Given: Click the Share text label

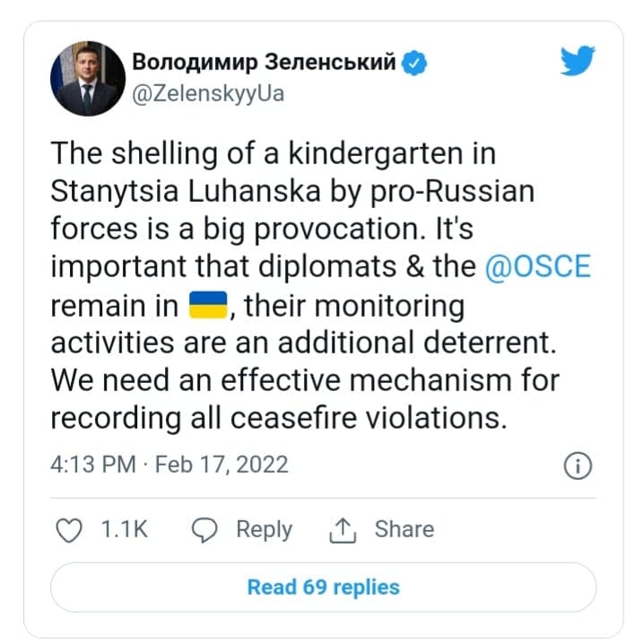Looking at the screenshot, I should pos(405,529).
